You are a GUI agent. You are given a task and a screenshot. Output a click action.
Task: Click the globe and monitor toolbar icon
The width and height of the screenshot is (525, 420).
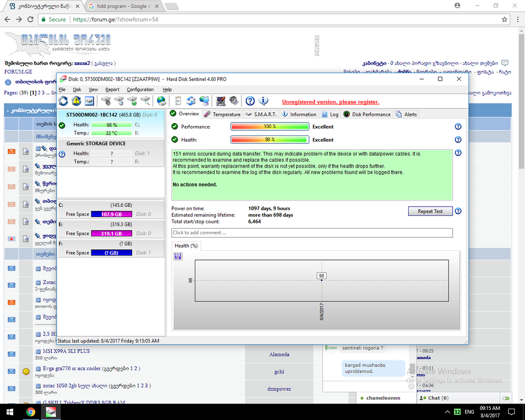tap(204, 101)
